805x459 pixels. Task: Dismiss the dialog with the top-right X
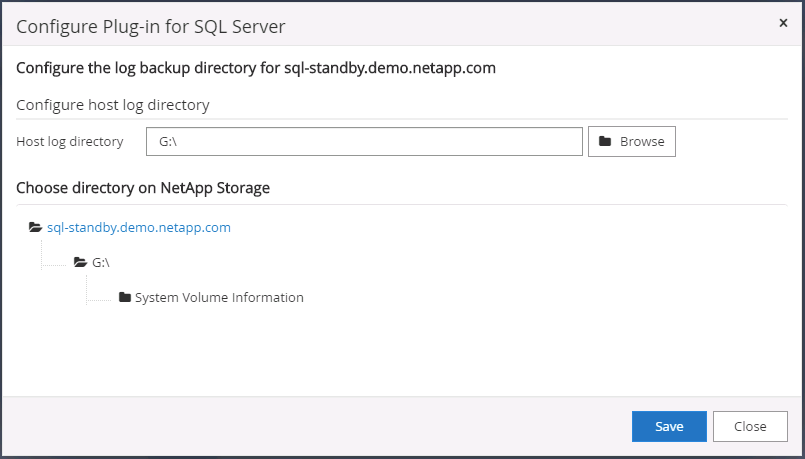point(783,22)
